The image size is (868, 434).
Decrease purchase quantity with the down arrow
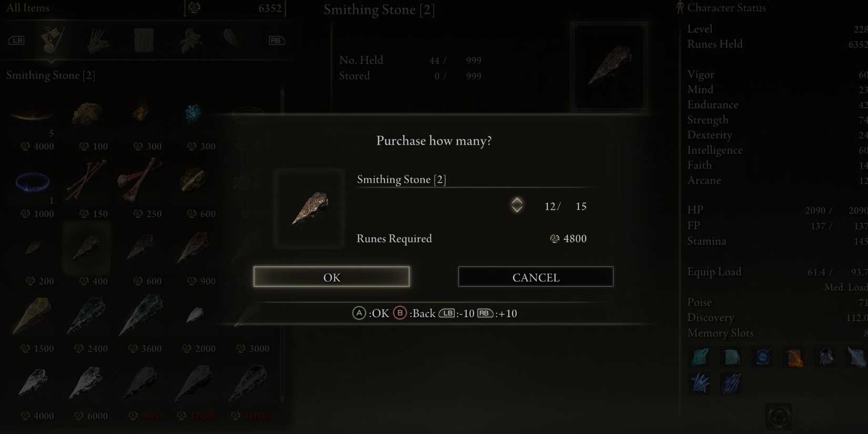517,209
